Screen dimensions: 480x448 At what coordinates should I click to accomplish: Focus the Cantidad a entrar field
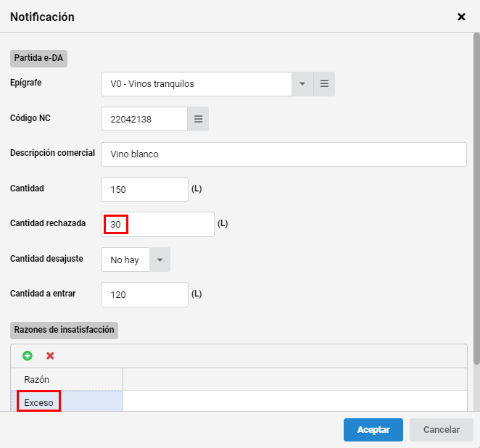(144, 295)
